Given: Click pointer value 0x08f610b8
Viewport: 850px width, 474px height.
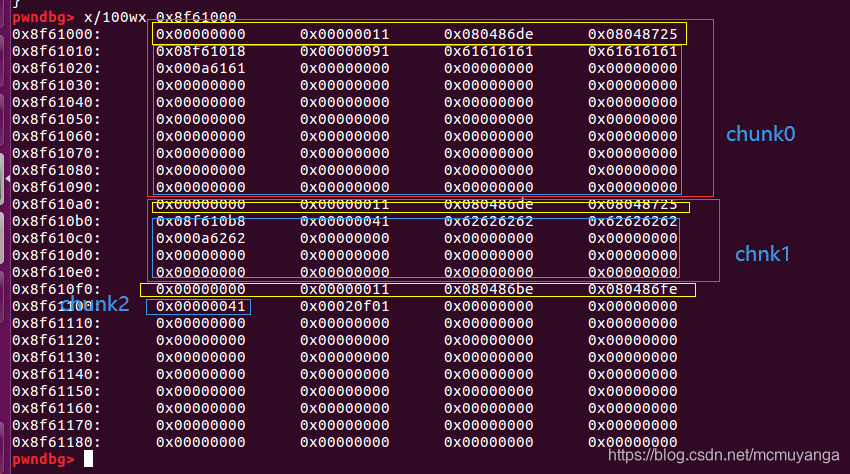Looking at the screenshot, I should tap(201, 221).
